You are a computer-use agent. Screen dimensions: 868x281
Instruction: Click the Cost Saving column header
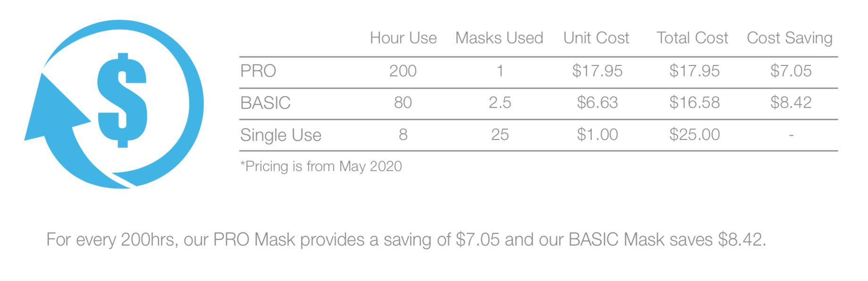pyautogui.click(x=789, y=38)
